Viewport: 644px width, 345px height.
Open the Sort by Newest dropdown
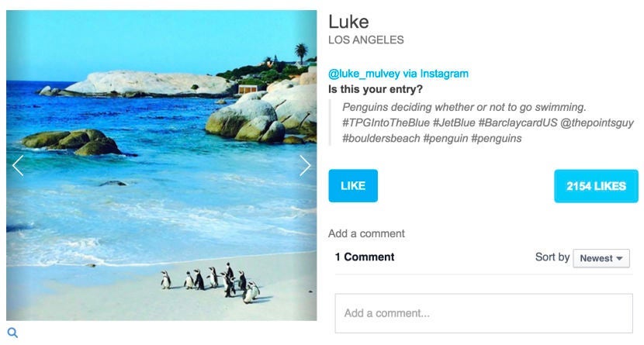point(601,258)
